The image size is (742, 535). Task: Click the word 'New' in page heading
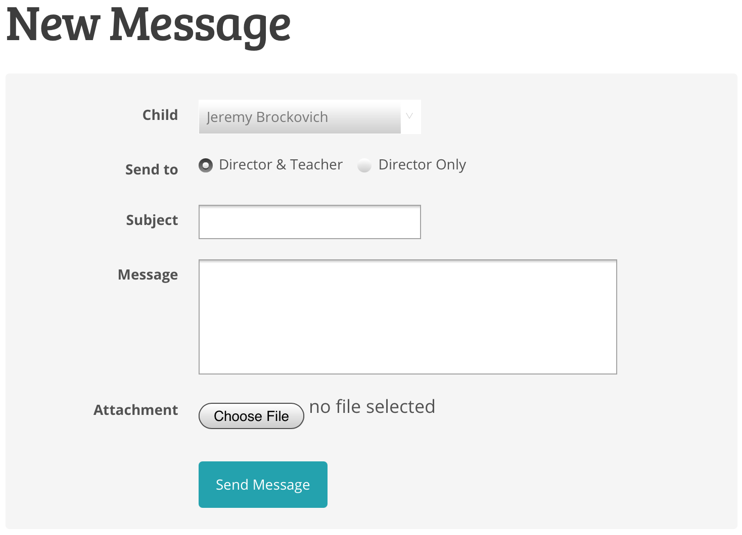[x=52, y=24]
